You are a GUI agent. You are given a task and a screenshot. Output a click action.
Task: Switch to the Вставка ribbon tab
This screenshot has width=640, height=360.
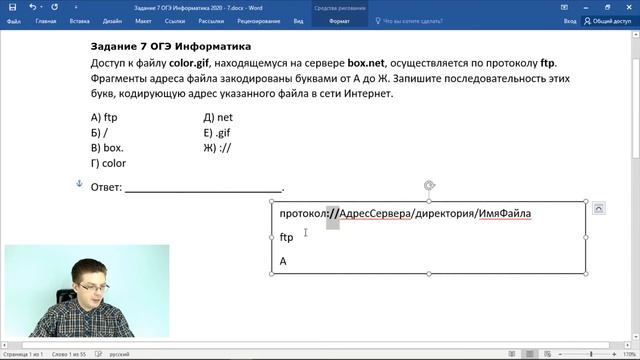(x=80, y=21)
